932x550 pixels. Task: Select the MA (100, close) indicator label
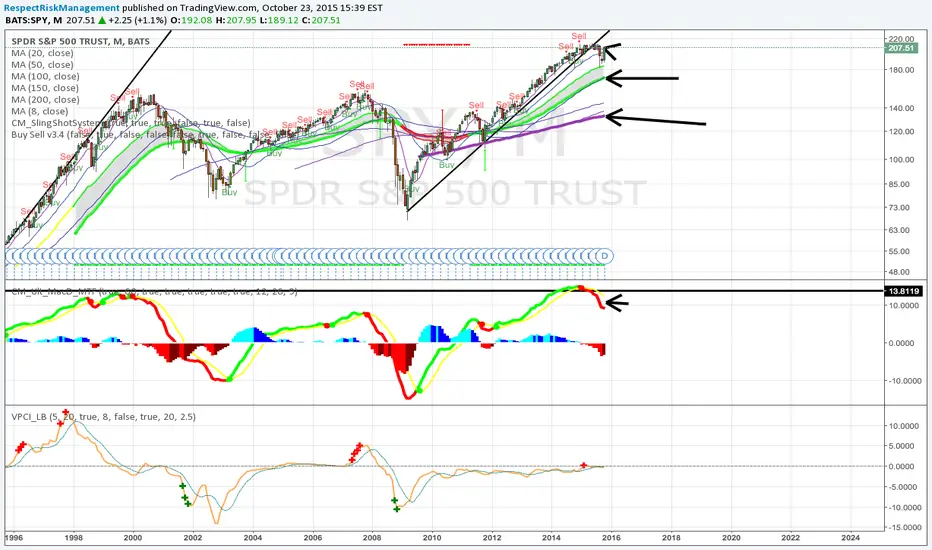(45, 76)
